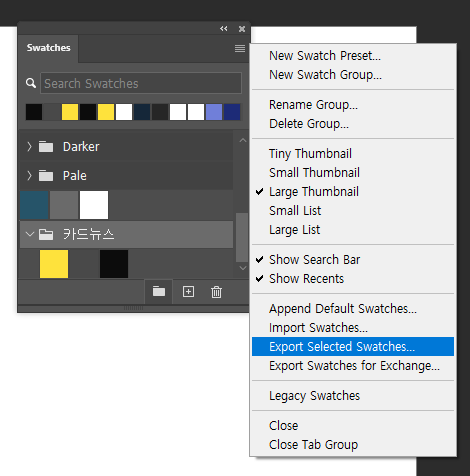The height and width of the screenshot is (476, 470).
Task: Select the Pale group row
Action: pos(126,175)
